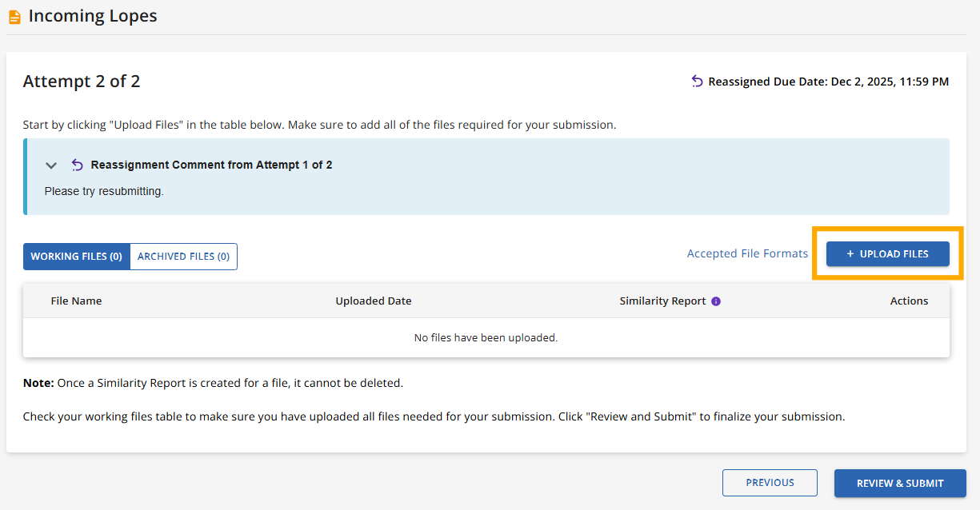
Task: Click the Similarity Report column header text
Action: click(662, 301)
